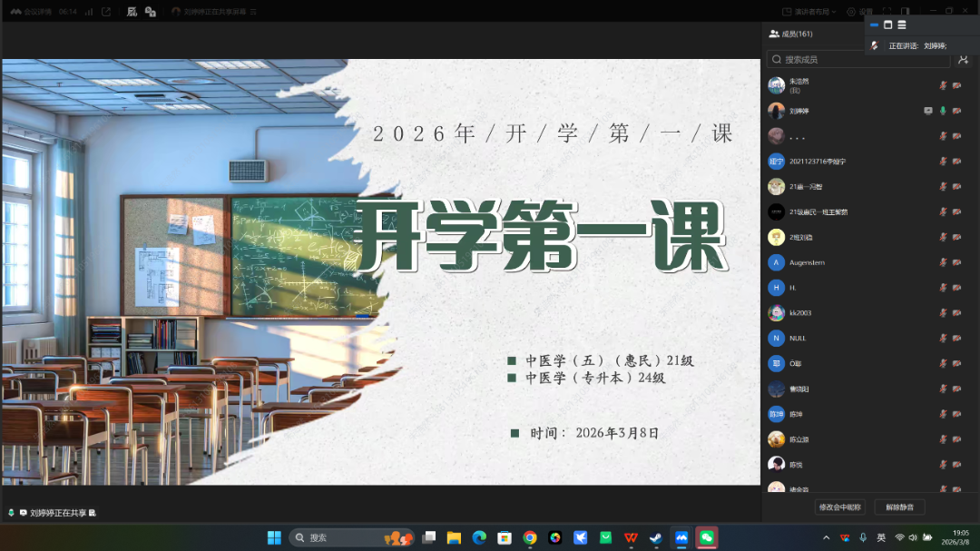Screen dimensions: 980x551
Task: Expand the list beside 刘婷婷正在共享屏幕
Action: [x=253, y=12]
